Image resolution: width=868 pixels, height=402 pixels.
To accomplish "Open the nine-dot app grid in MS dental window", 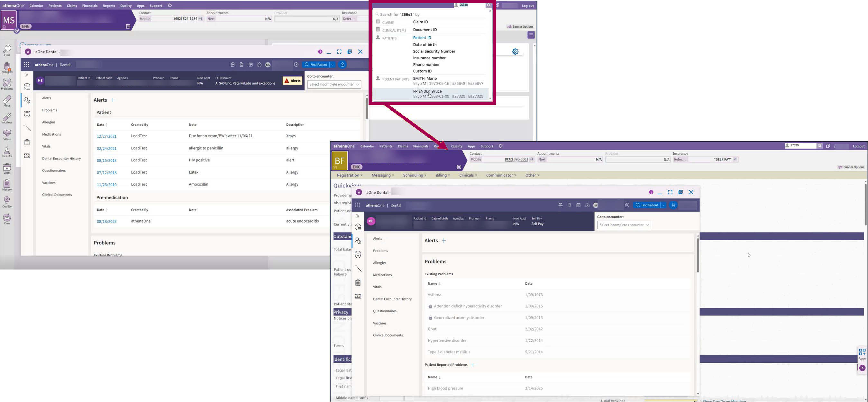I will [27, 65].
